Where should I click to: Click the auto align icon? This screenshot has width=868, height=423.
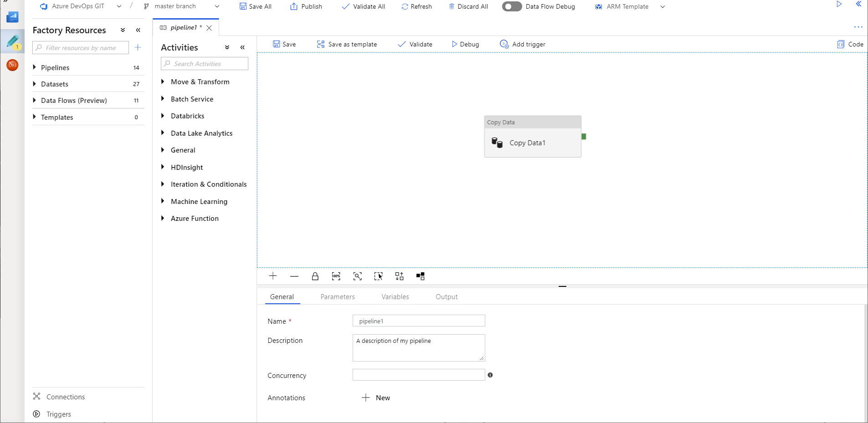tap(400, 276)
